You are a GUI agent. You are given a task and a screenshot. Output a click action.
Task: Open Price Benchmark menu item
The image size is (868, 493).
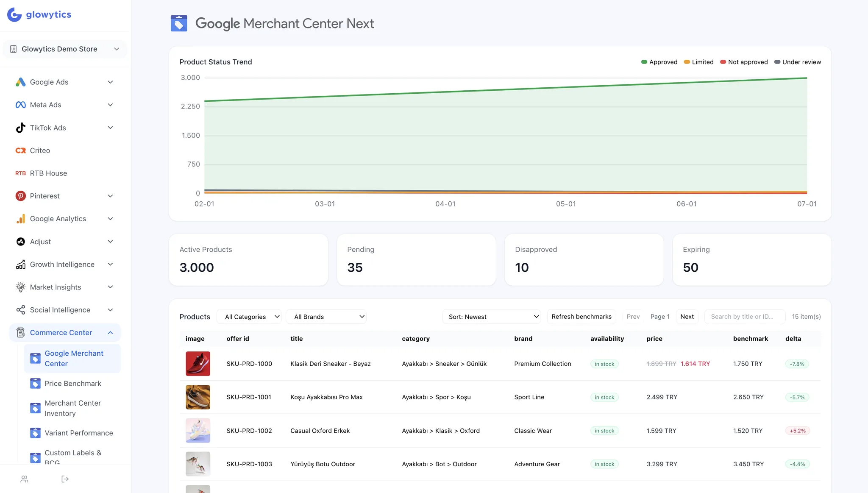pyautogui.click(x=72, y=384)
